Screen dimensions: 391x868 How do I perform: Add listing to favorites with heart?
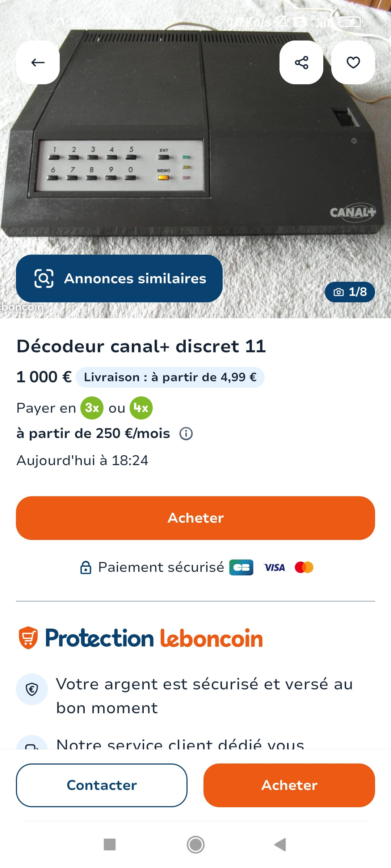click(353, 63)
